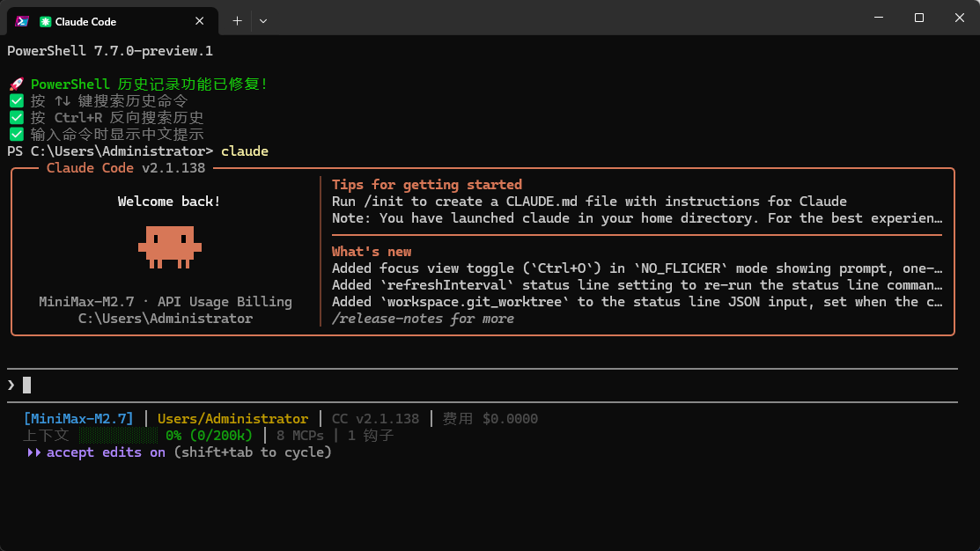
Task: Expand the new tab profile dropdown arrow
Action: point(263,21)
